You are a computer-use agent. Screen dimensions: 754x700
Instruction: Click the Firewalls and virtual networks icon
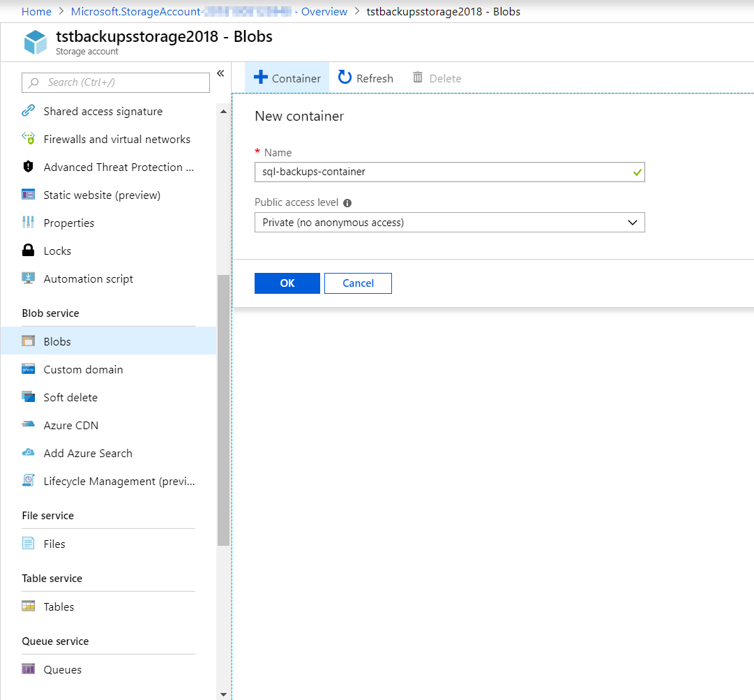(x=29, y=139)
